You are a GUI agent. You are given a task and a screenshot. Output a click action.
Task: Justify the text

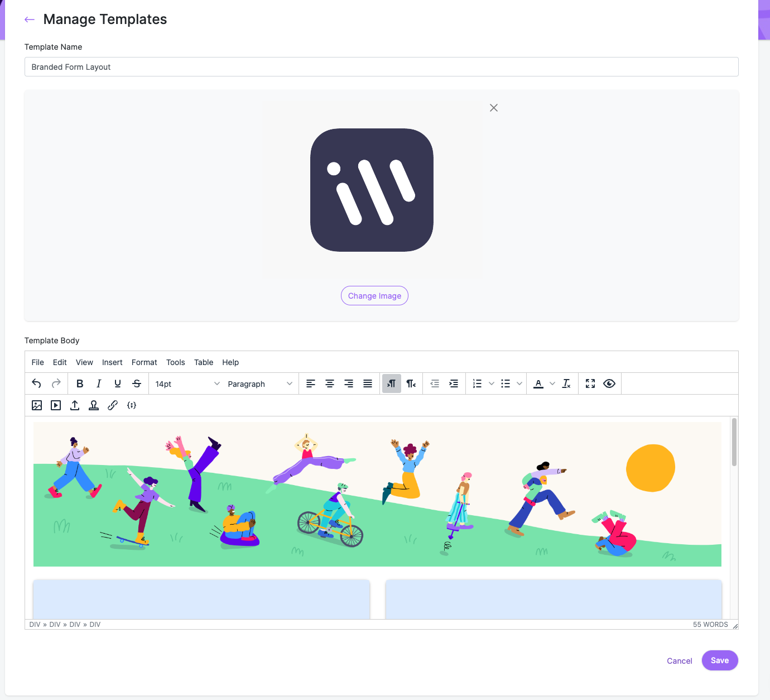pyautogui.click(x=368, y=383)
